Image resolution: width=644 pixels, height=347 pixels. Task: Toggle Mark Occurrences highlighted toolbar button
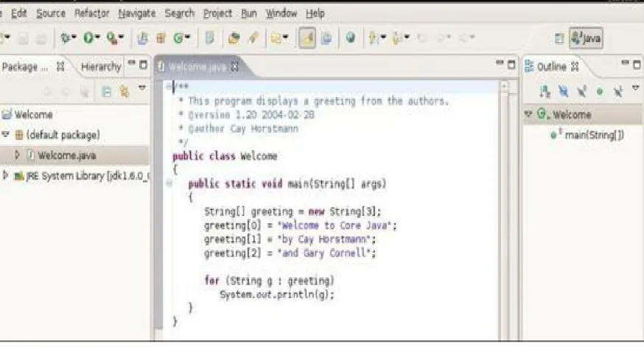click(307, 38)
